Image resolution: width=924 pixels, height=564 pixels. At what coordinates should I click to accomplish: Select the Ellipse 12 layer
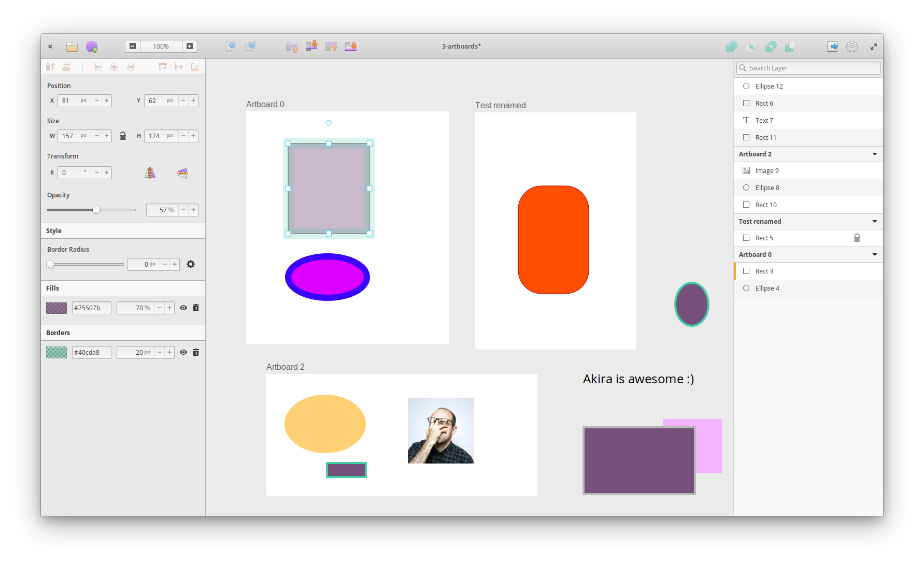point(769,86)
